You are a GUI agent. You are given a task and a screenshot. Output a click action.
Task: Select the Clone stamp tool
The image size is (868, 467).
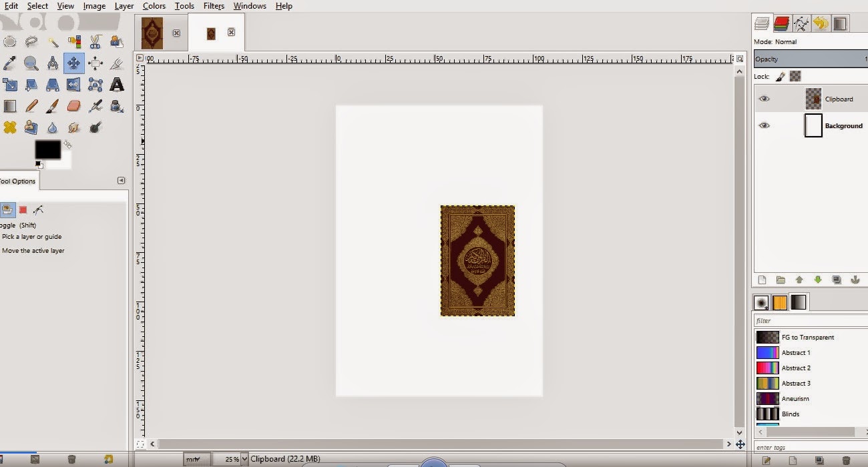31,127
